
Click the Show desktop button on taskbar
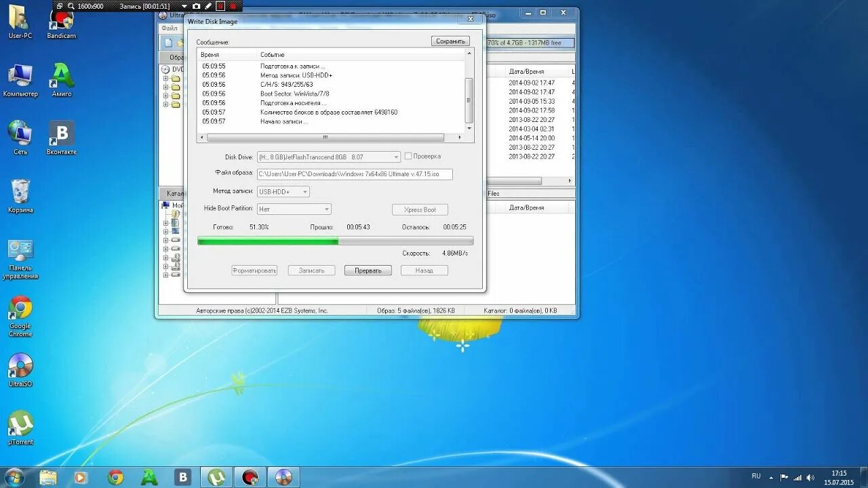[863, 477]
